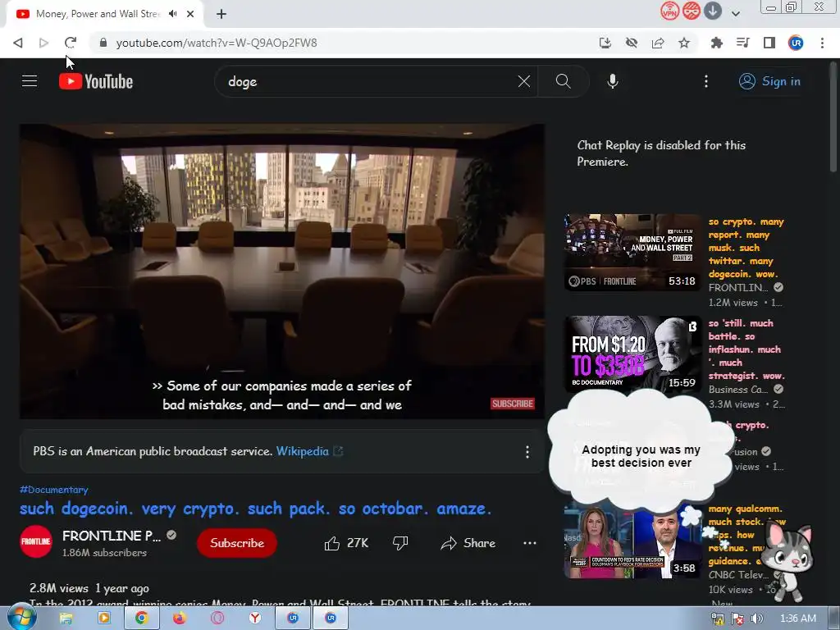The image size is (840, 630).
Task: Open the info panel three-dot menu
Action: click(x=527, y=452)
